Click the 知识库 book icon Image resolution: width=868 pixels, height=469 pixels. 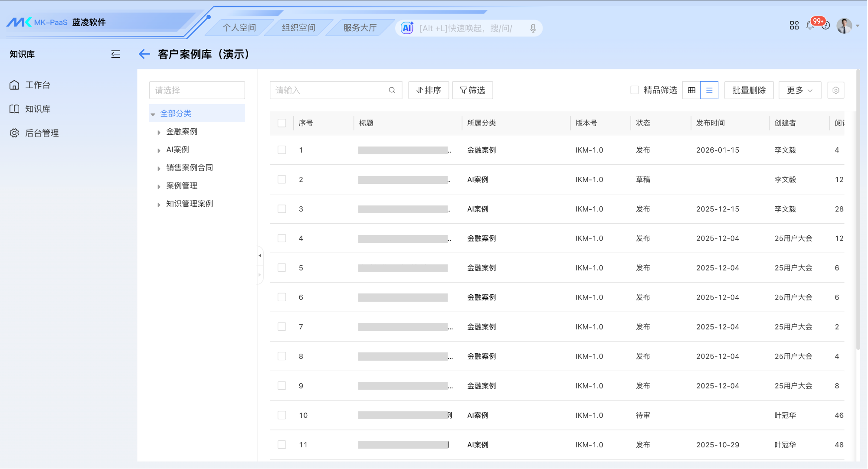[x=14, y=109]
